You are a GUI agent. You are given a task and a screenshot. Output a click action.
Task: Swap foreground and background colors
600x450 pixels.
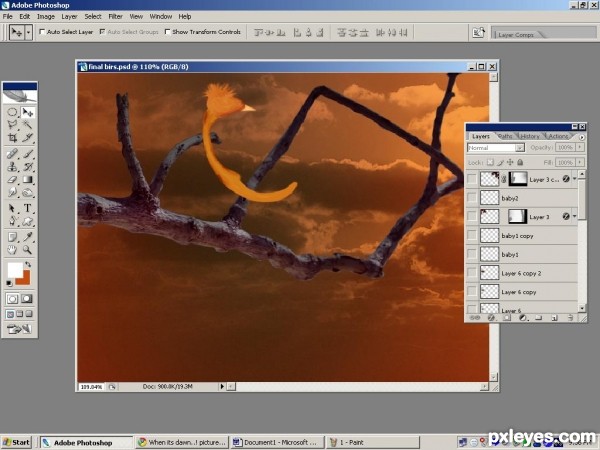tap(28, 264)
